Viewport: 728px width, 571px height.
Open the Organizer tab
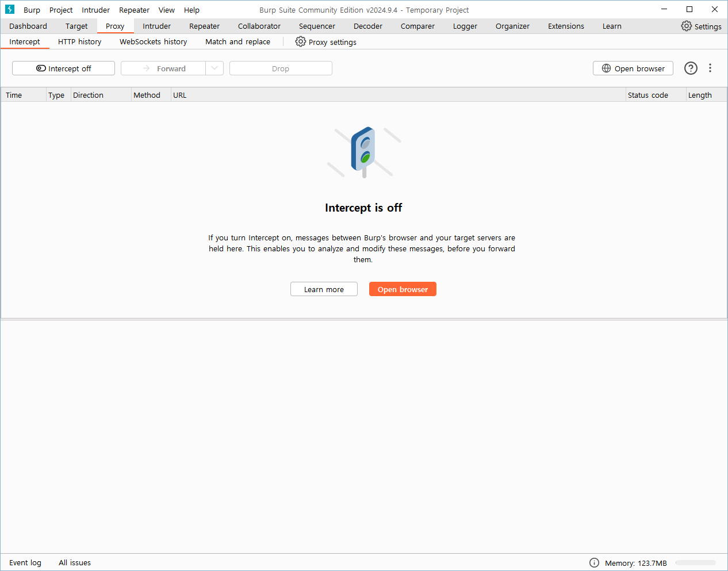pos(512,26)
